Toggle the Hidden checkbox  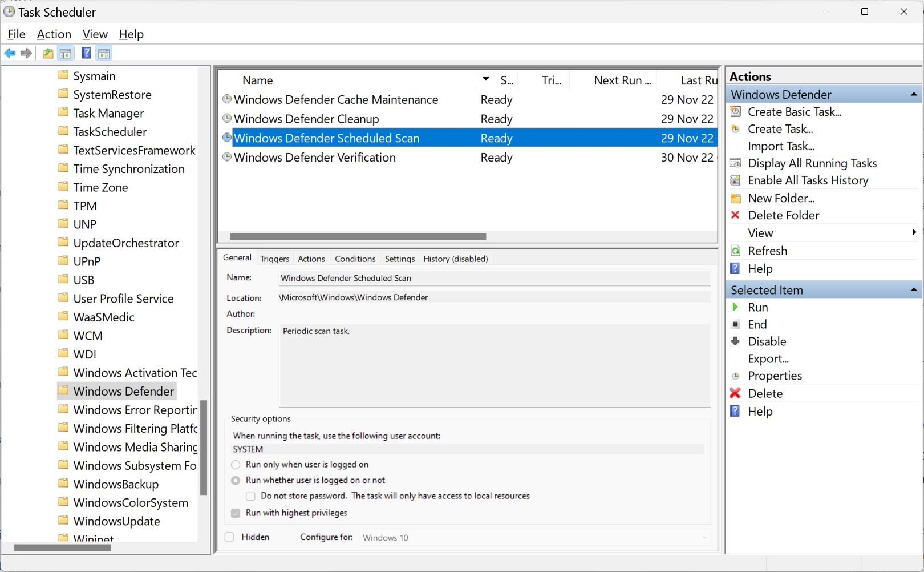(229, 537)
